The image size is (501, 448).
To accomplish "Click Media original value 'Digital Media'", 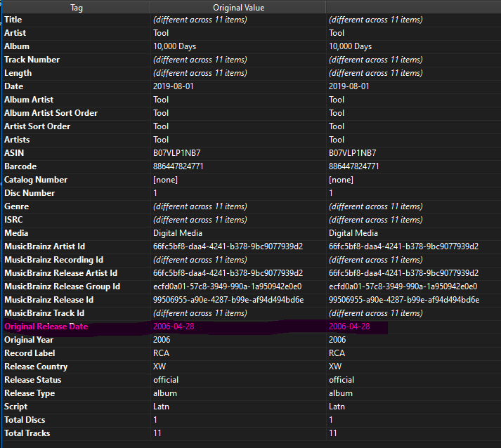I will click(x=178, y=233).
